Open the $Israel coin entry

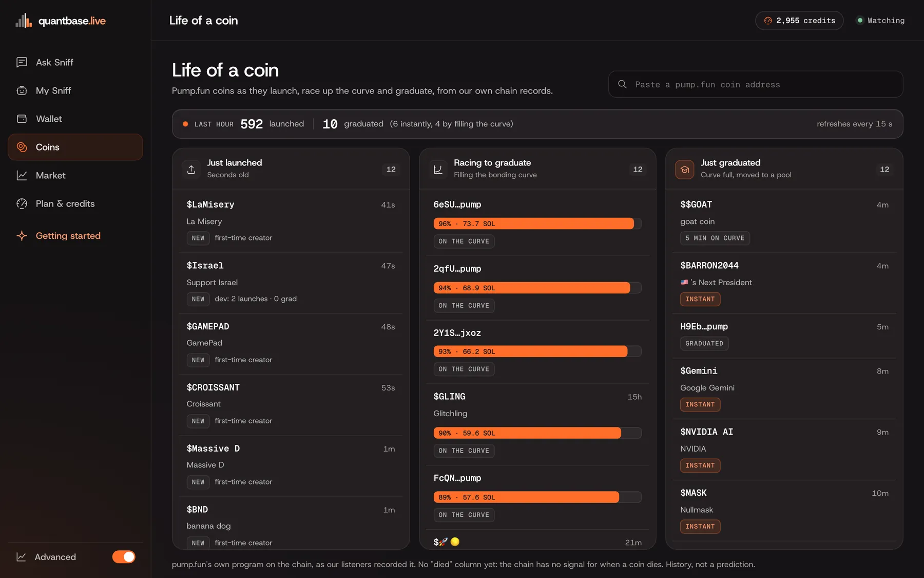(291, 283)
